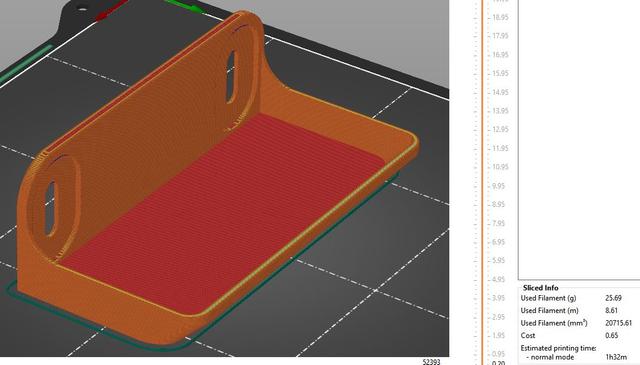Click the 14.95 layer height tick label

point(500,93)
